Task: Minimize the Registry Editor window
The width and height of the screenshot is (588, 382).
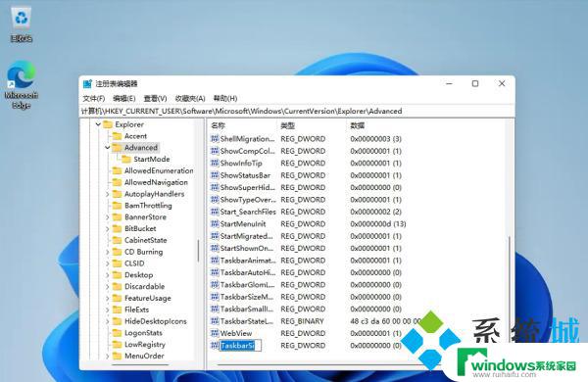Action: (449, 83)
